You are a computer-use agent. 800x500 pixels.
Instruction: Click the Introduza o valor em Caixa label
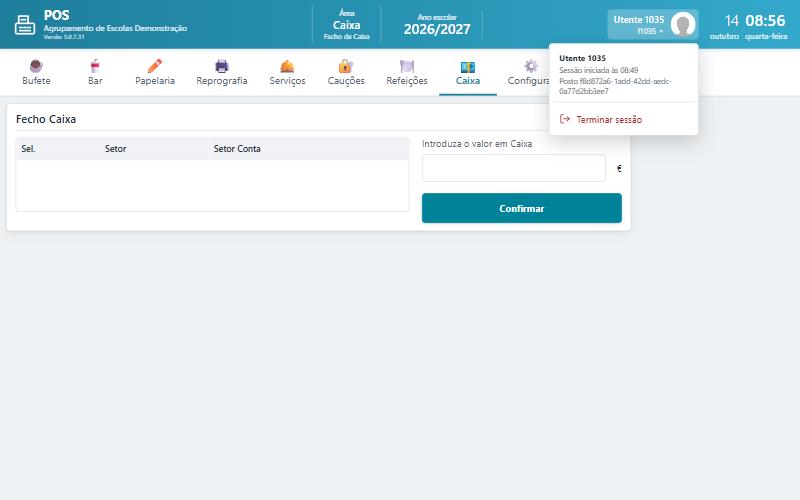coord(477,144)
